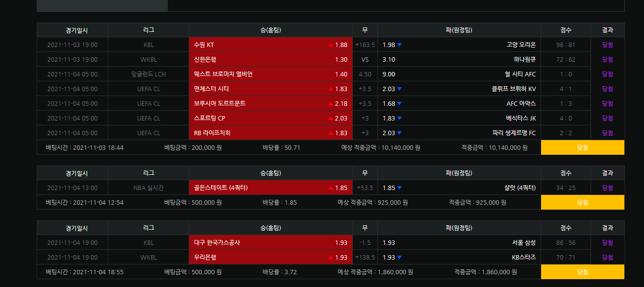Click the 잉글랜드 LCH league cell
This screenshot has height=287, width=644.
tap(149, 74)
